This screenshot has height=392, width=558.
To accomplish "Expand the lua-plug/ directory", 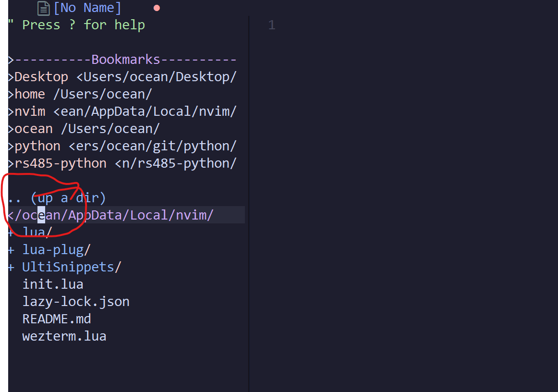I will tap(49, 250).
